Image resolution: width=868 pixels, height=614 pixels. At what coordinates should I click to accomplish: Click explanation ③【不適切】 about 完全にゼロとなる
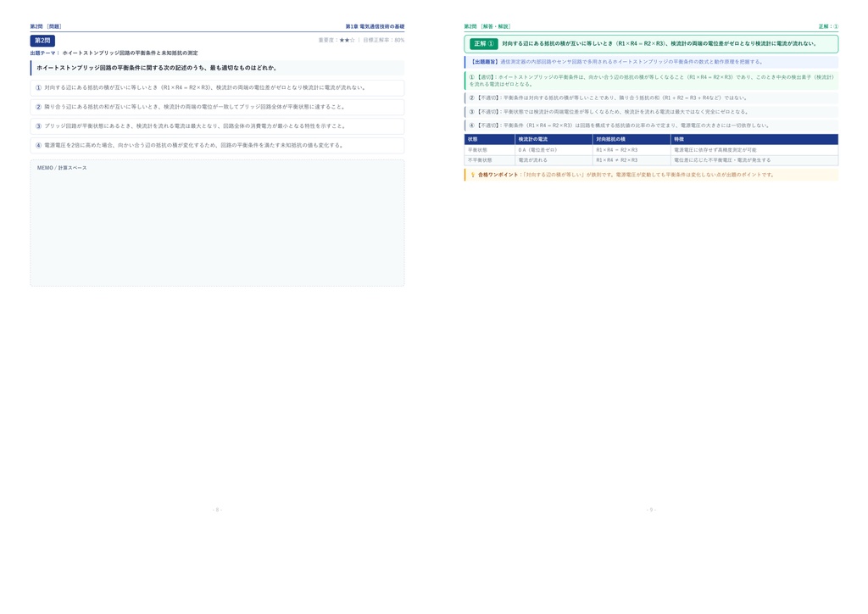(652, 112)
